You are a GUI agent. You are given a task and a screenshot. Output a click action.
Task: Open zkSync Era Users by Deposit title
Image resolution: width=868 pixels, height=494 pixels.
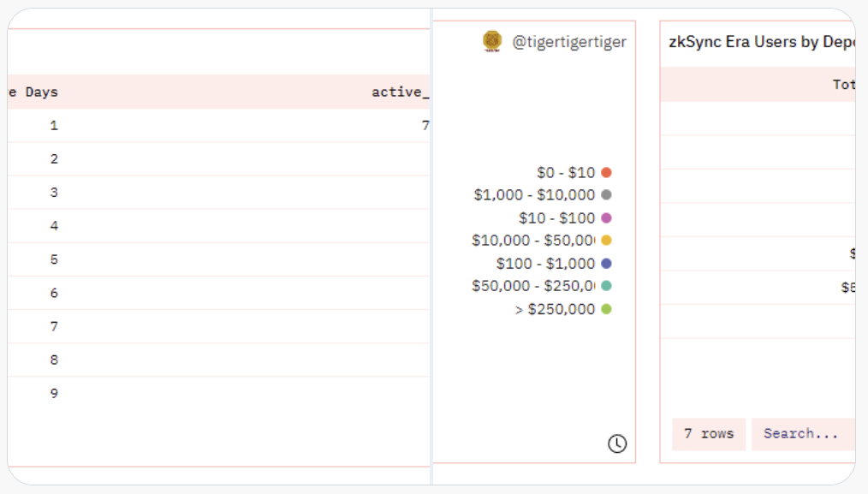click(x=761, y=42)
